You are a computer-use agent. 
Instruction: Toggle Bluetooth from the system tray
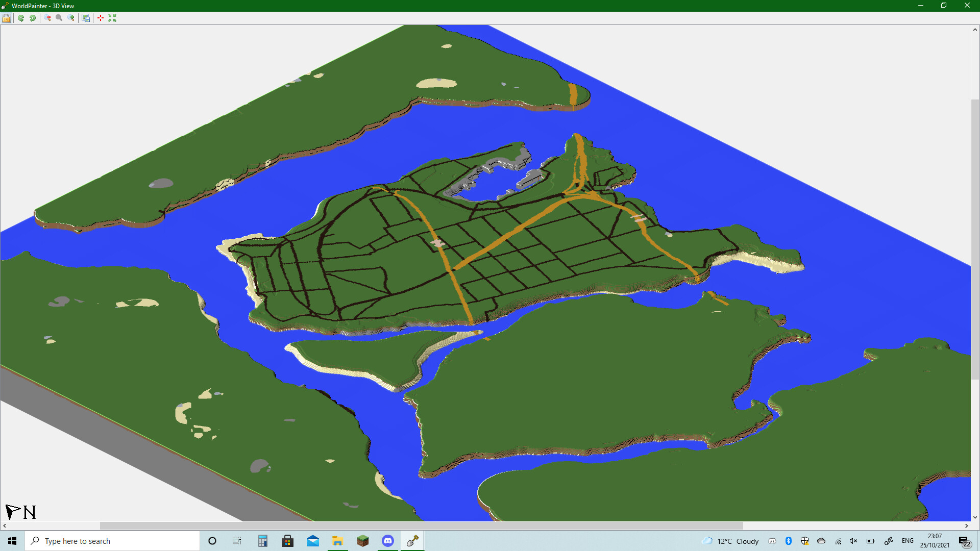[790, 541]
